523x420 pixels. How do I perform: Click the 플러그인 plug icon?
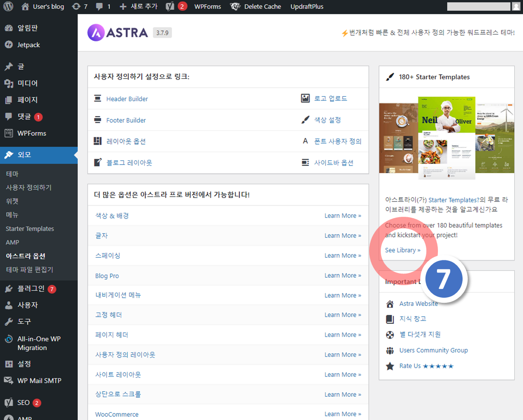[x=9, y=288]
